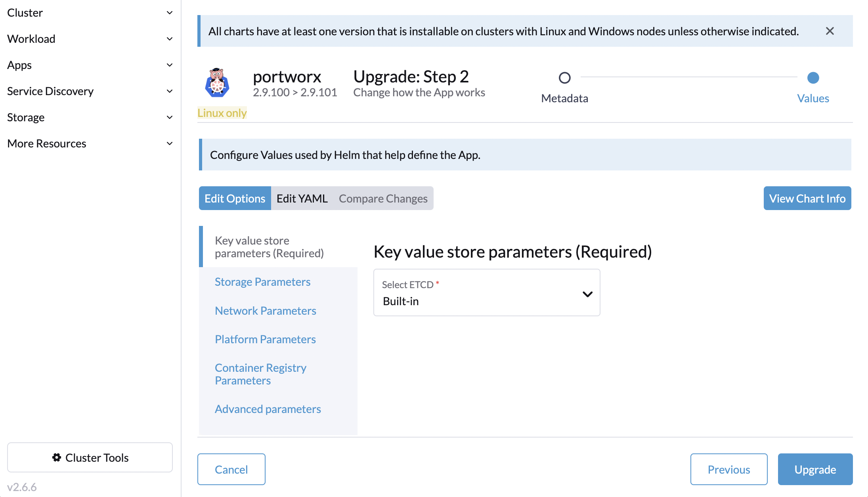Click the Upgrade button
The width and height of the screenshot is (868, 497).
[815, 469]
